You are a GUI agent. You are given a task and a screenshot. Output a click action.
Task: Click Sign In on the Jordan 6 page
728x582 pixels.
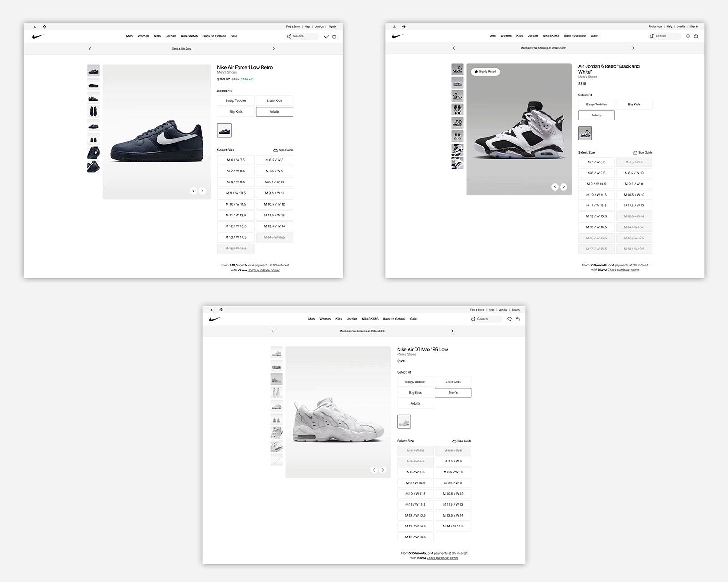click(694, 27)
